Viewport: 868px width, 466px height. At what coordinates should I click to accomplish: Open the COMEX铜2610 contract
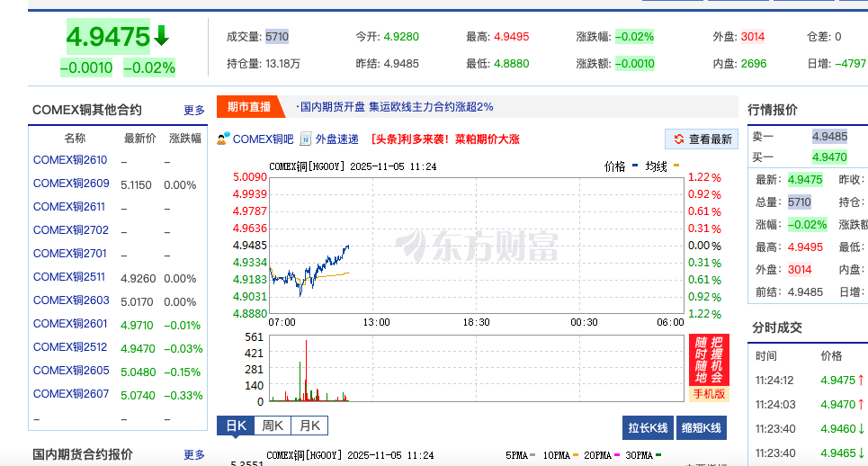click(x=70, y=160)
